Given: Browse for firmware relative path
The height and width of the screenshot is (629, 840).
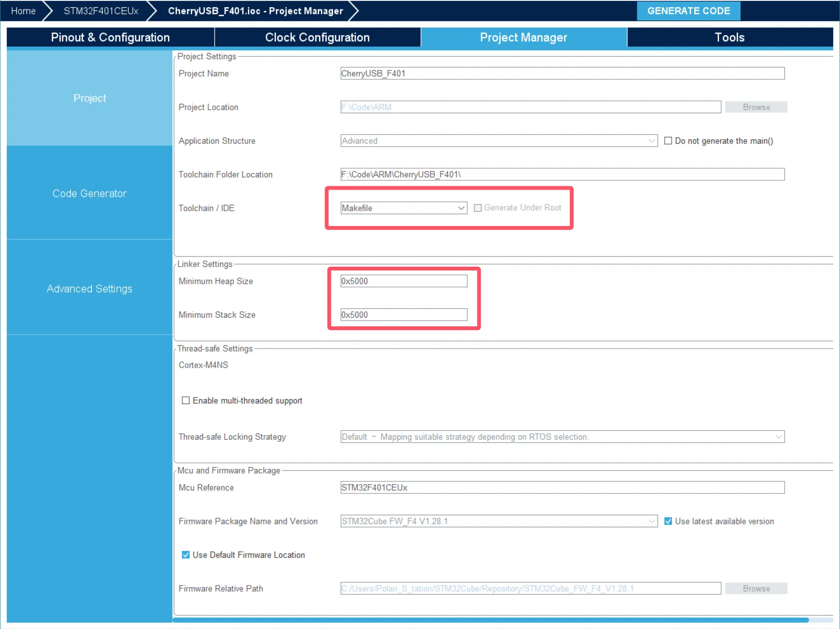Looking at the screenshot, I should point(756,588).
